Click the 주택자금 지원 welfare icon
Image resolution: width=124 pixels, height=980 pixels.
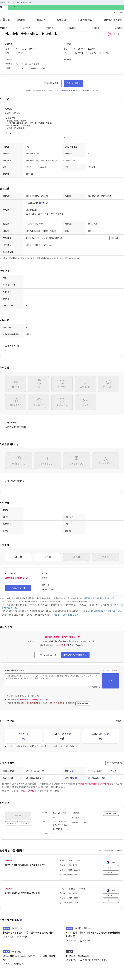16,402
